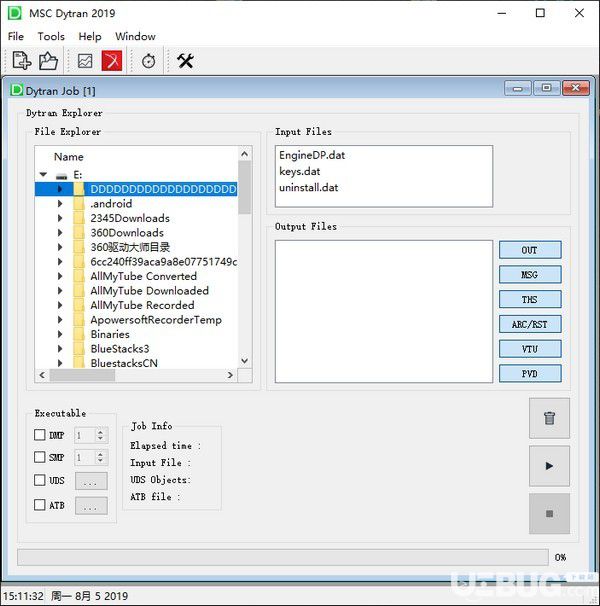This screenshot has width=600, height=606.
Task: Select the DDDDDDDD folder row
Action: tap(136, 189)
